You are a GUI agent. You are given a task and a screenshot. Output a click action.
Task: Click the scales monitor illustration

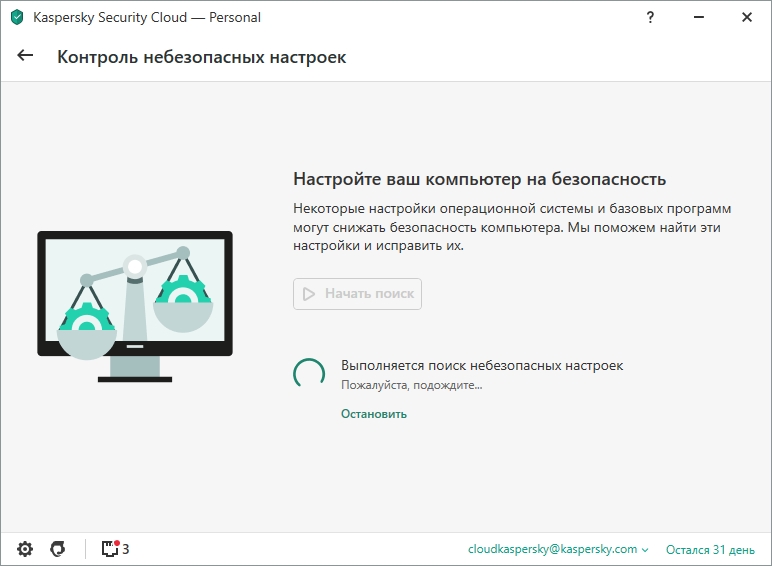pyautogui.click(x=135, y=307)
